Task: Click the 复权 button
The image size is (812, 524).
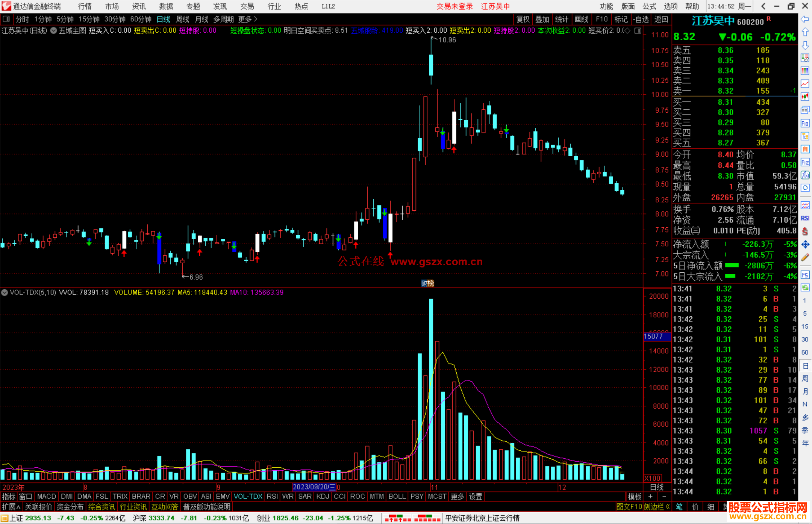Action: pos(523,19)
